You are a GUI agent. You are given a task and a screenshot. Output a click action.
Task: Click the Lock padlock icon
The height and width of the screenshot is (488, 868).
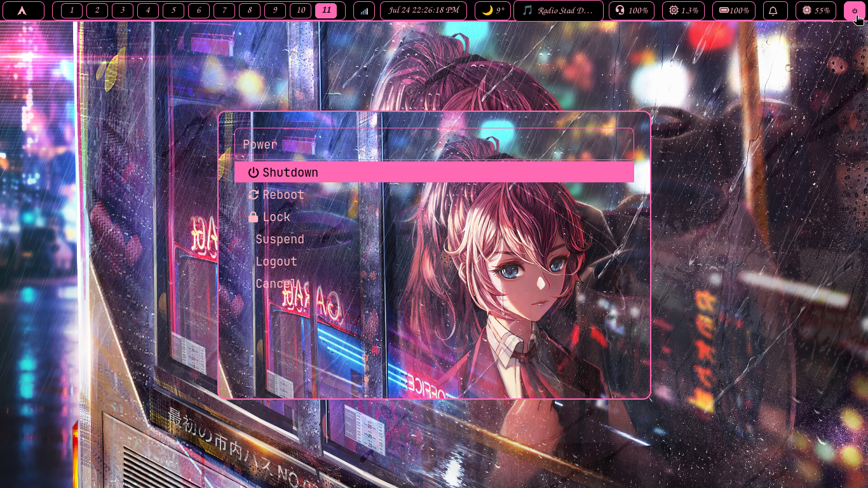click(254, 217)
